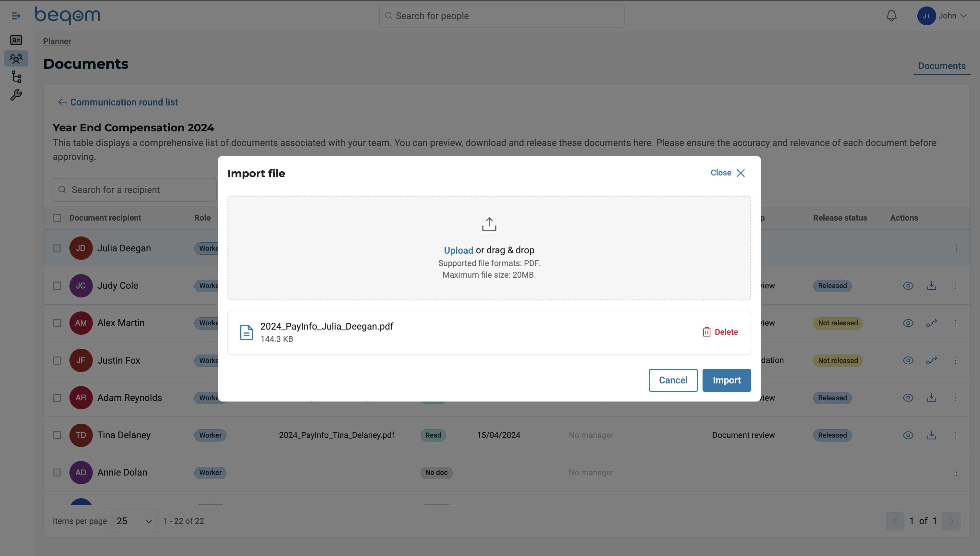Switch to the Documents tab
This screenshot has height=556, width=980.
point(941,66)
